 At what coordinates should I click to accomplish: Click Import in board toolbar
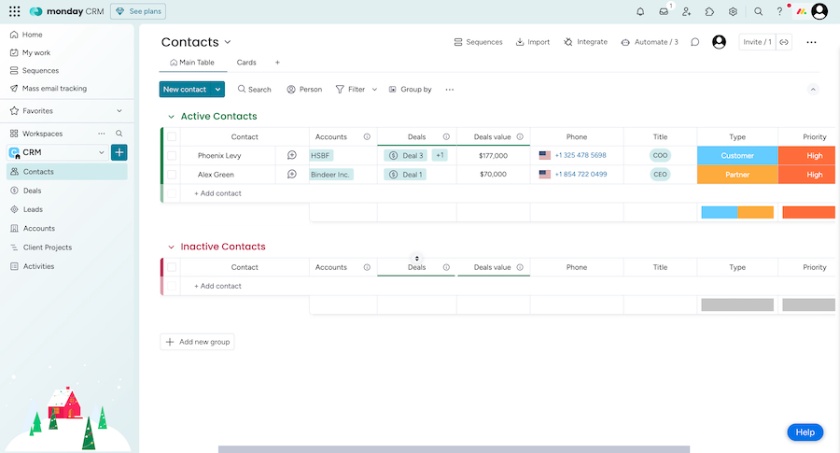(x=532, y=42)
